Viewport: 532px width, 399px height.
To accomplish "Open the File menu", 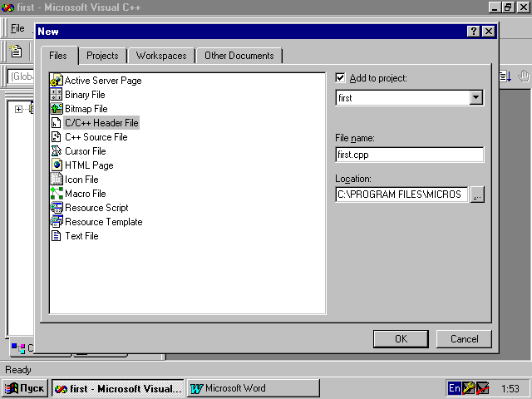I will (17, 28).
